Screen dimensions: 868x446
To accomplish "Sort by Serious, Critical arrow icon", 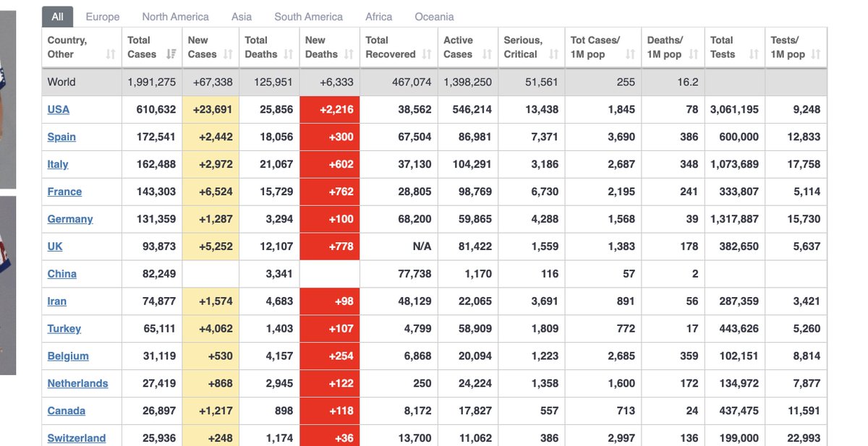I will coord(553,54).
